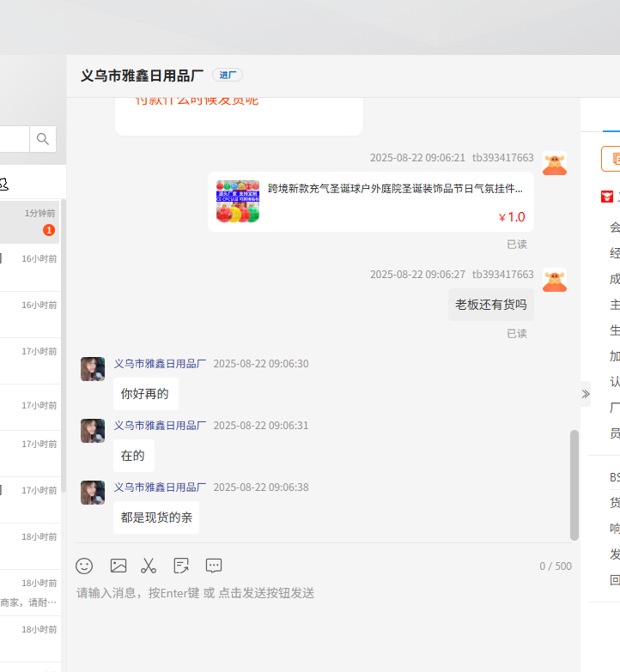This screenshot has width=620, height=672.
Task: Click the send image icon
Action: (119, 566)
